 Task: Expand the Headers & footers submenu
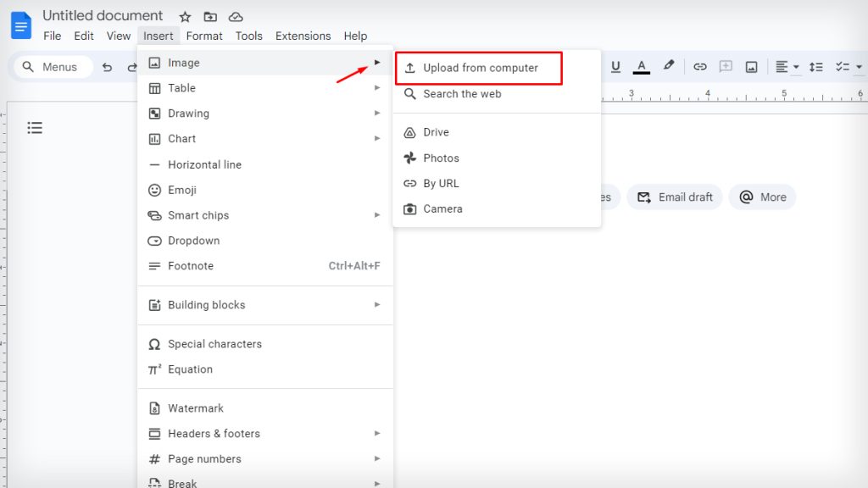(378, 433)
